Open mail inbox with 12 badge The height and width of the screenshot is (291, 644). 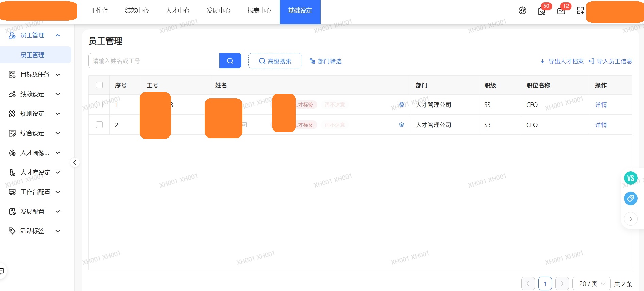[x=562, y=11]
